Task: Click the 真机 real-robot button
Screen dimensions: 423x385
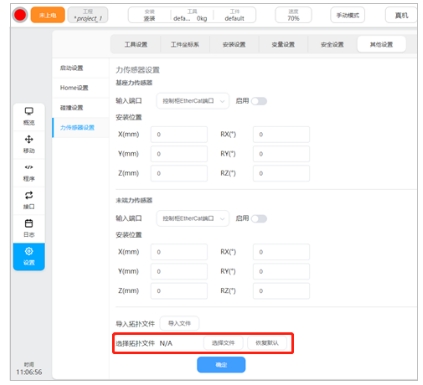Action: click(x=401, y=15)
